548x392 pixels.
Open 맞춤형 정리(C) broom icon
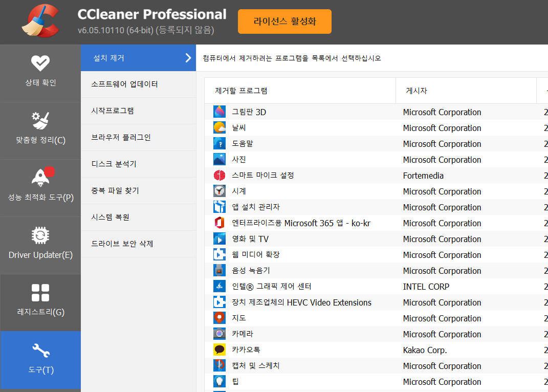click(40, 121)
